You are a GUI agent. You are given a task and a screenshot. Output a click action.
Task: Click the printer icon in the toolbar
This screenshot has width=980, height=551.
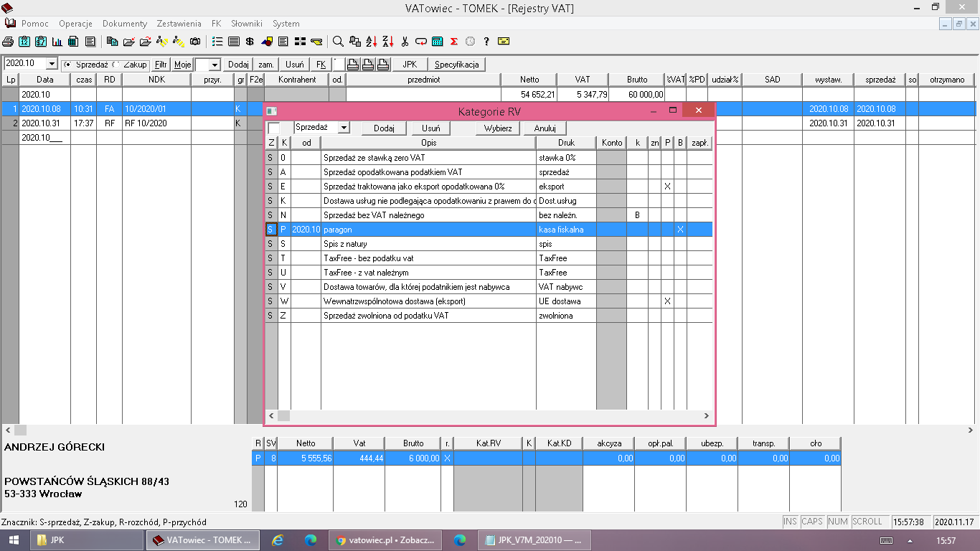[x=8, y=42]
